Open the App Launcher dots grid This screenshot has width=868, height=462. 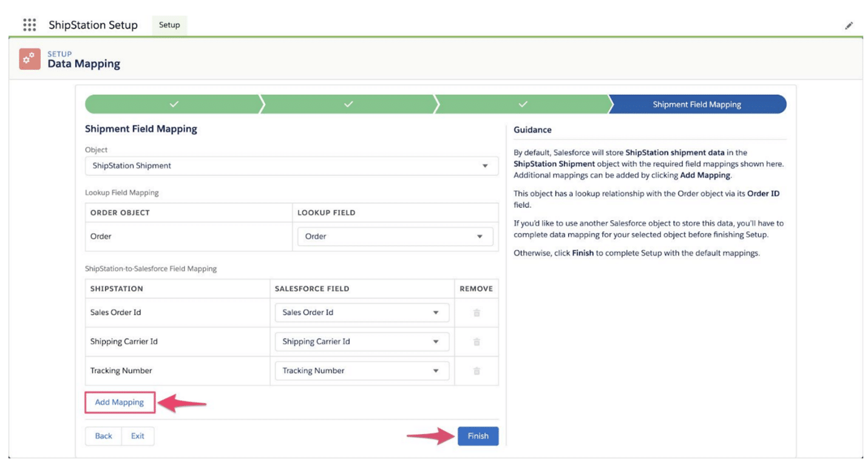pos(29,25)
